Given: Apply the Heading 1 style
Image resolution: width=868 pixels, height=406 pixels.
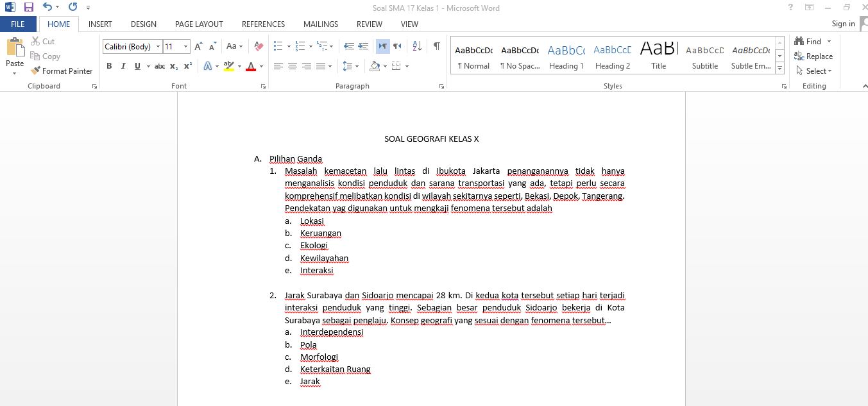Looking at the screenshot, I should tap(566, 56).
